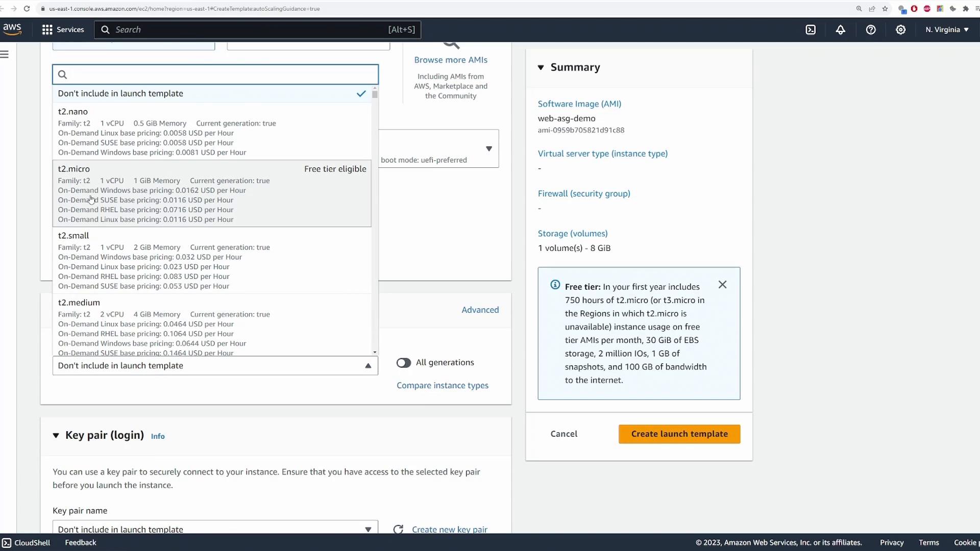
Task: Open the help question mark icon
Action: (x=871, y=30)
